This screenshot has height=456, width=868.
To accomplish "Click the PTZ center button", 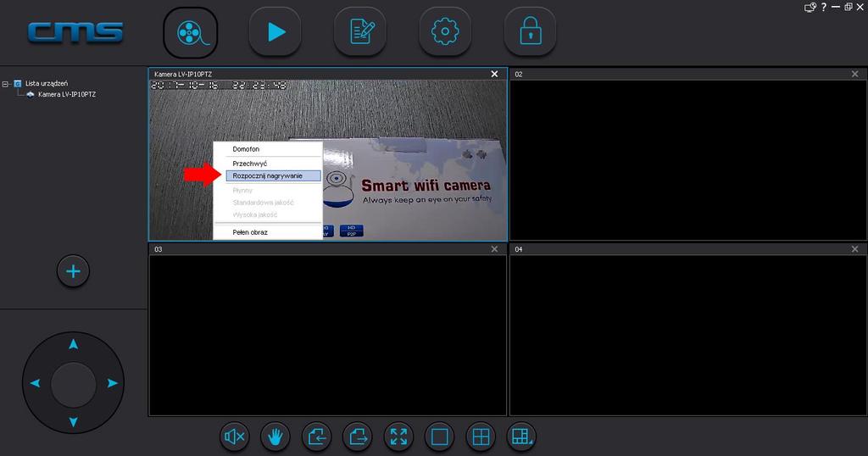I will pos(73,384).
